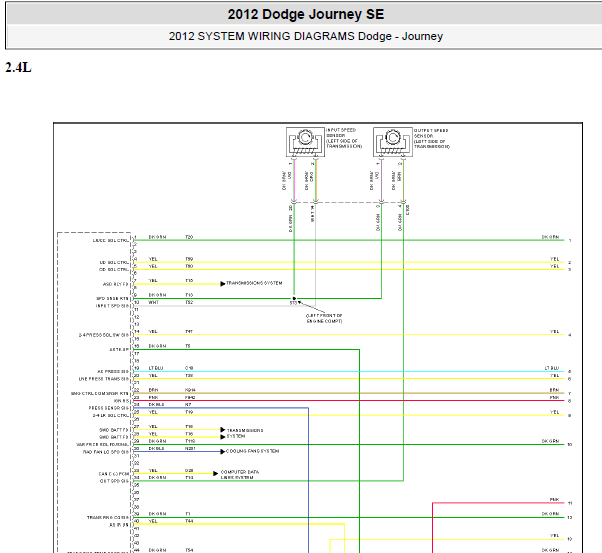Click the 'ASD RLY FD' pin label
Screen dimensions: 602x553
click(x=116, y=285)
